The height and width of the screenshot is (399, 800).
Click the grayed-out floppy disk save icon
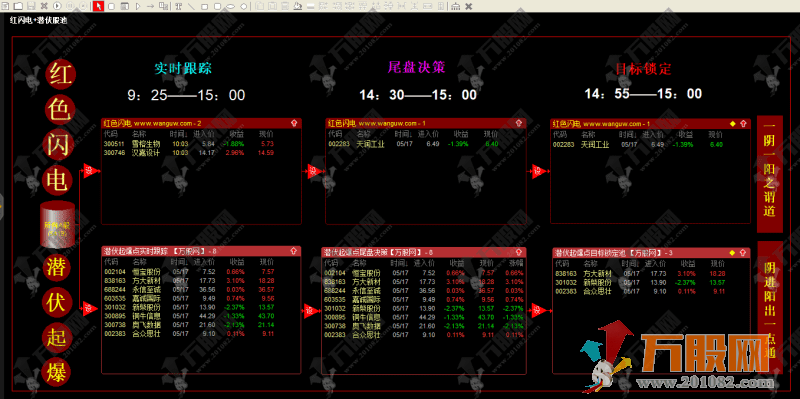pos(31,6)
